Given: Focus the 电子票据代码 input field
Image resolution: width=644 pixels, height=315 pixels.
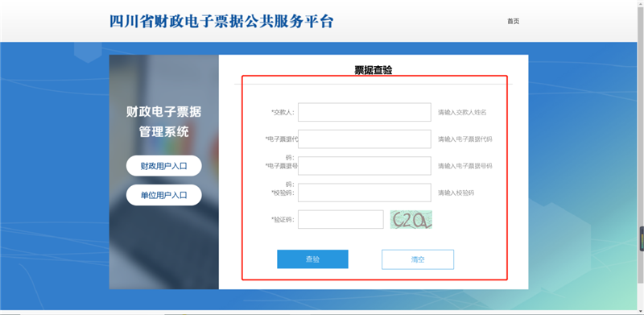Looking at the screenshot, I should 365,139.
